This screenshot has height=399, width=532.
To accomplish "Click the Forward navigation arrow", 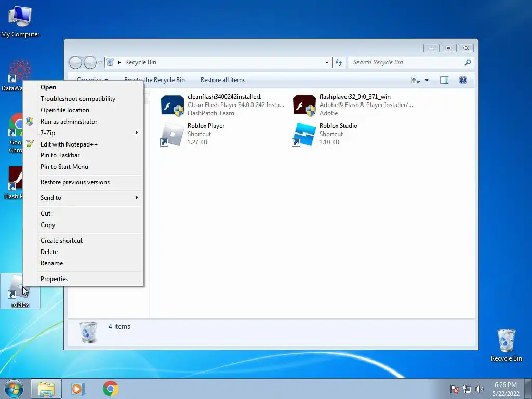I will point(90,62).
